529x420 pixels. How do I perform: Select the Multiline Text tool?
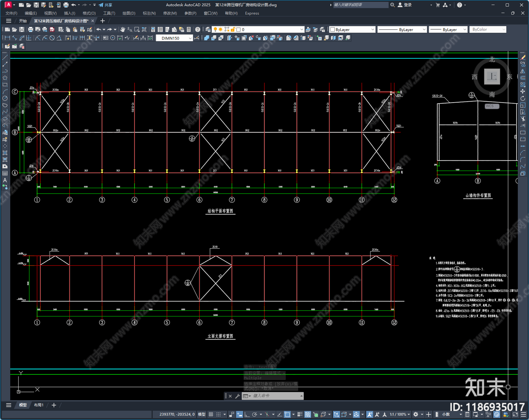point(5,180)
